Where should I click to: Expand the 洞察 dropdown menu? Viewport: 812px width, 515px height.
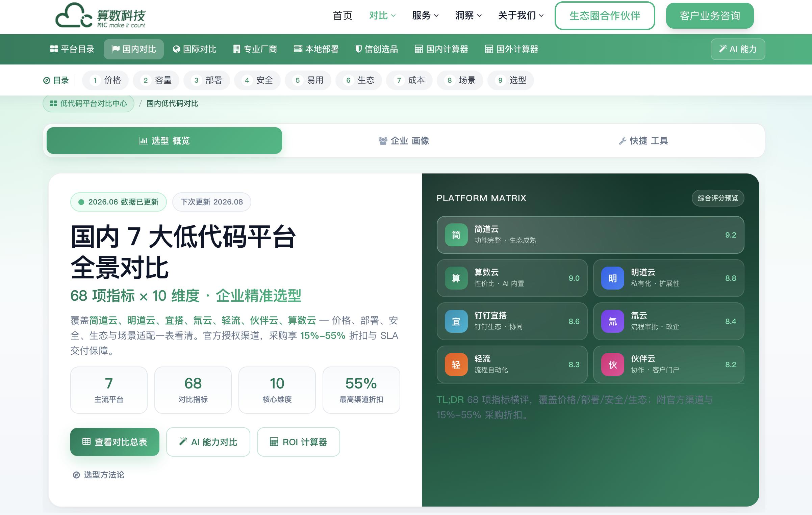[468, 16]
